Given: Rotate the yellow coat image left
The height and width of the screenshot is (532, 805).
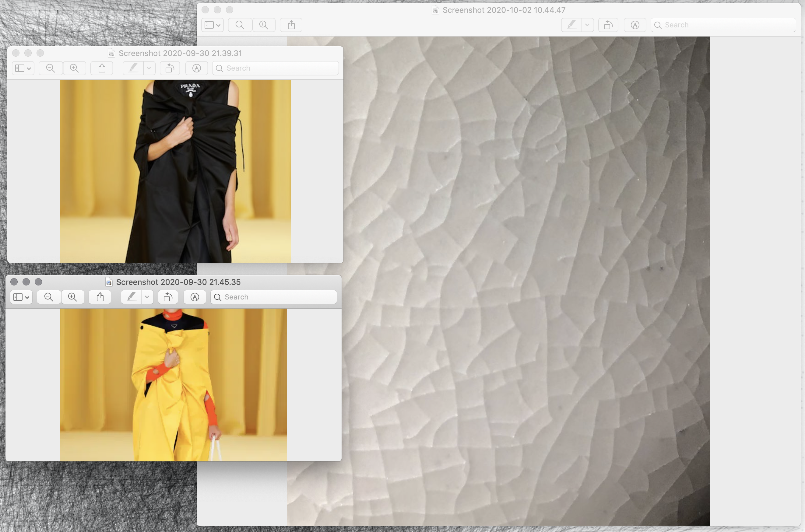Looking at the screenshot, I should [x=168, y=297].
